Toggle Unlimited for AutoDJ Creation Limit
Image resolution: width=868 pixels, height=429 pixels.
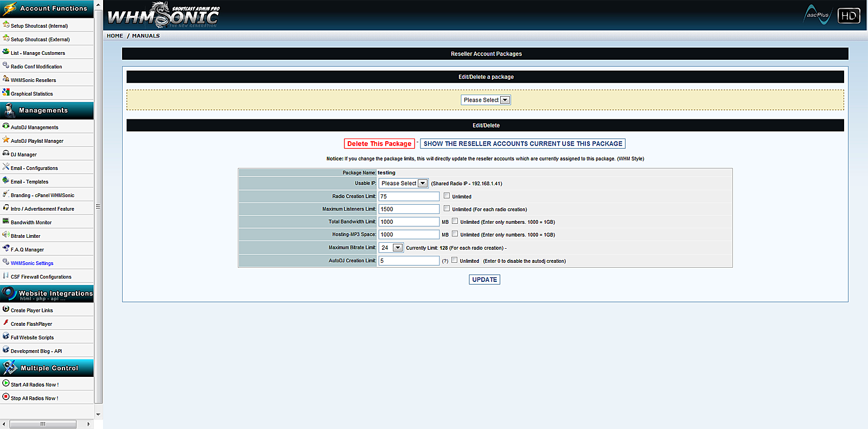[454, 260]
